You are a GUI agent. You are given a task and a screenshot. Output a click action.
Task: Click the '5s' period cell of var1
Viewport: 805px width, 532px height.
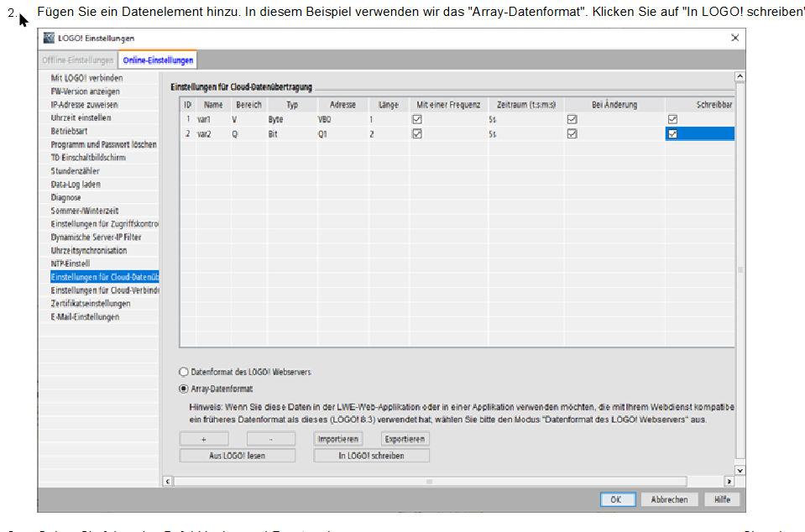click(x=525, y=119)
